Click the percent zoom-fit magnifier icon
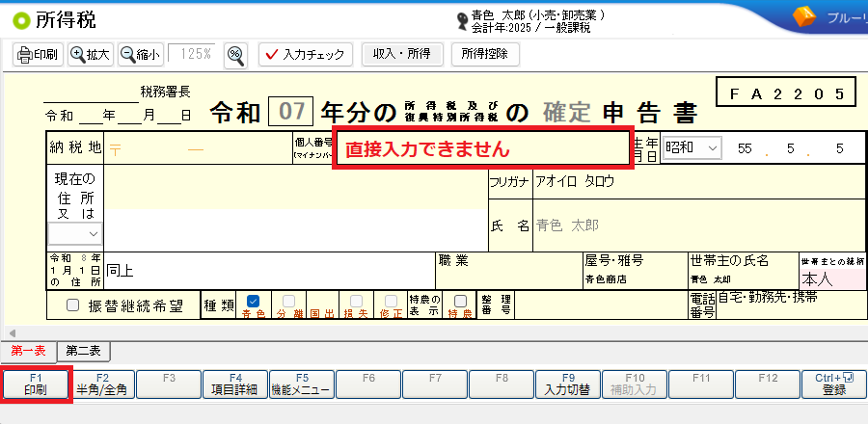The image size is (868, 424). 235,55
